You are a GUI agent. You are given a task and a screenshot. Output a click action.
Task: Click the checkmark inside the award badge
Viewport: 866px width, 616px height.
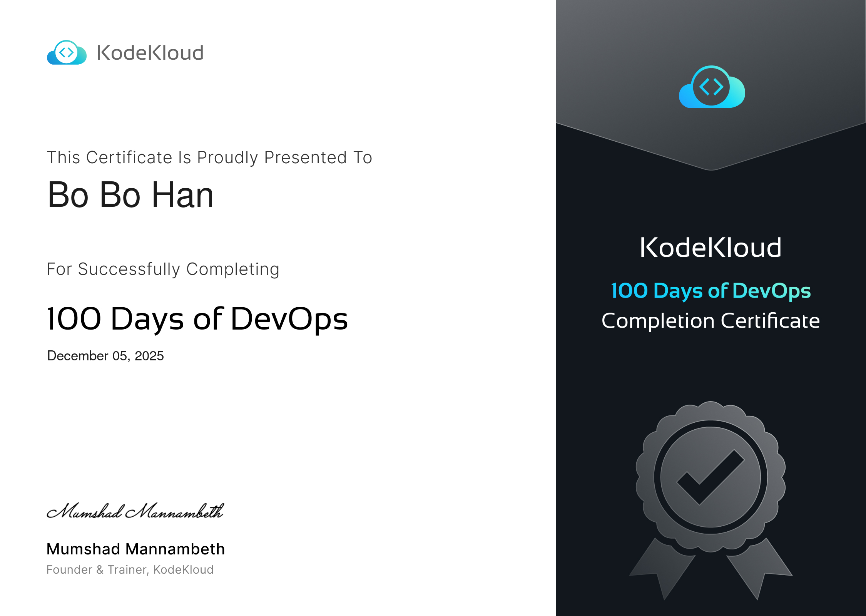[710, 477]
